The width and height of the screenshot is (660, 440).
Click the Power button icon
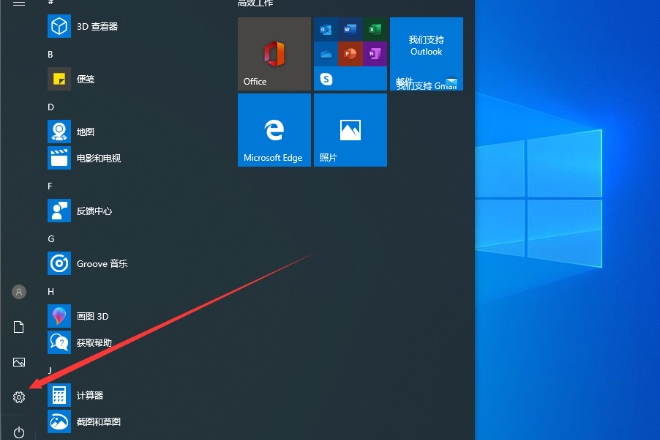[19, 432]
